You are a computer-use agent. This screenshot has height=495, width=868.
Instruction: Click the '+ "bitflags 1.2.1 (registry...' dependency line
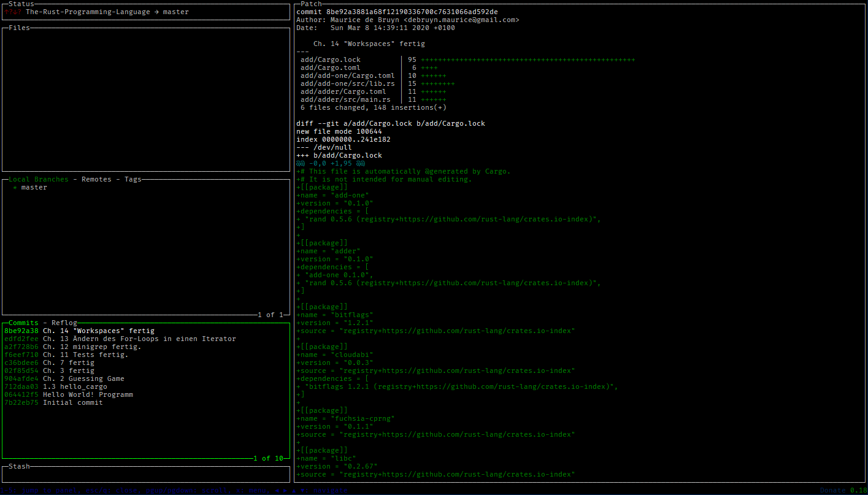click(x=457, y=386)
